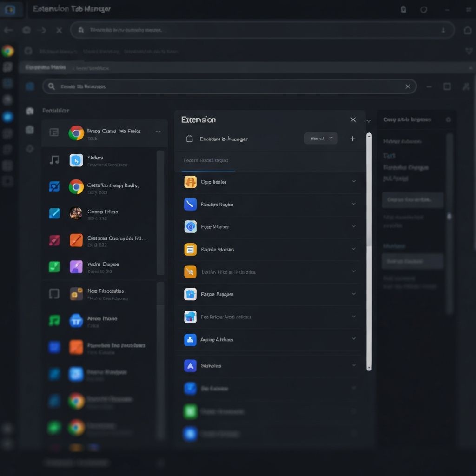Expand the first Chrome row's chevron in left list
The height and width of the screenshot is (476, 476).
(158, 132)
